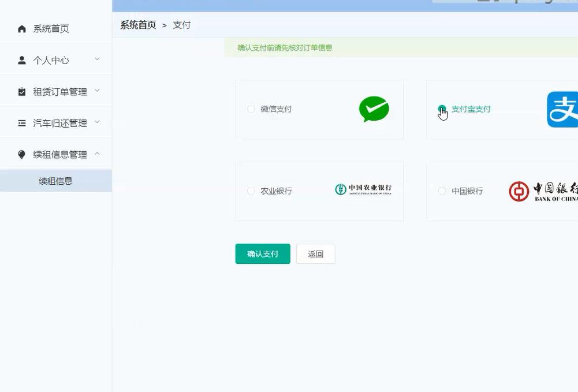Click the clipboard icon beside 租赁订单管理
This screenshot has width=578, height=392.
[x=22, y=91]
